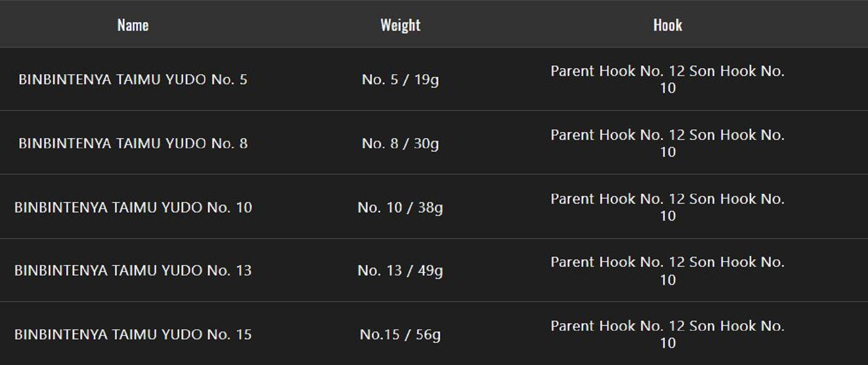
Task: Click the hook cell in the No. 13 row
Action: [x=667, y=270]
